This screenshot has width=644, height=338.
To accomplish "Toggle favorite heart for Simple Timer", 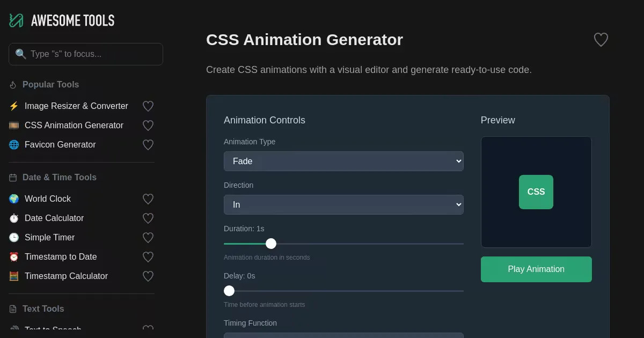I will (x=148, y=238).
